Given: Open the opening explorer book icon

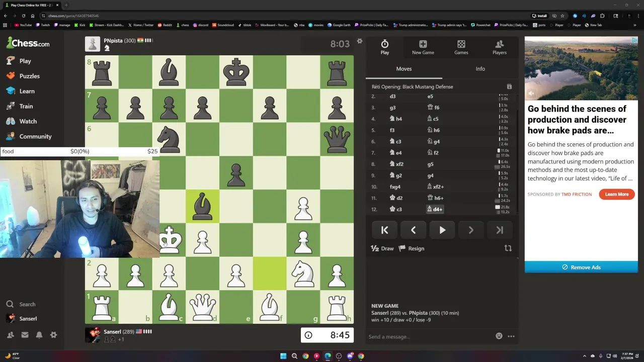Looking at the screenshot, I should [509, 87].
